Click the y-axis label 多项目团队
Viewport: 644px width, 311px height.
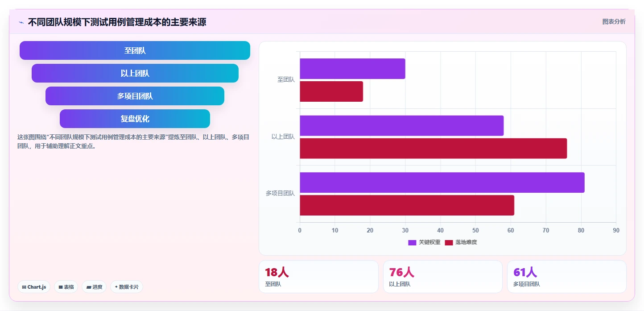[280, 194]
